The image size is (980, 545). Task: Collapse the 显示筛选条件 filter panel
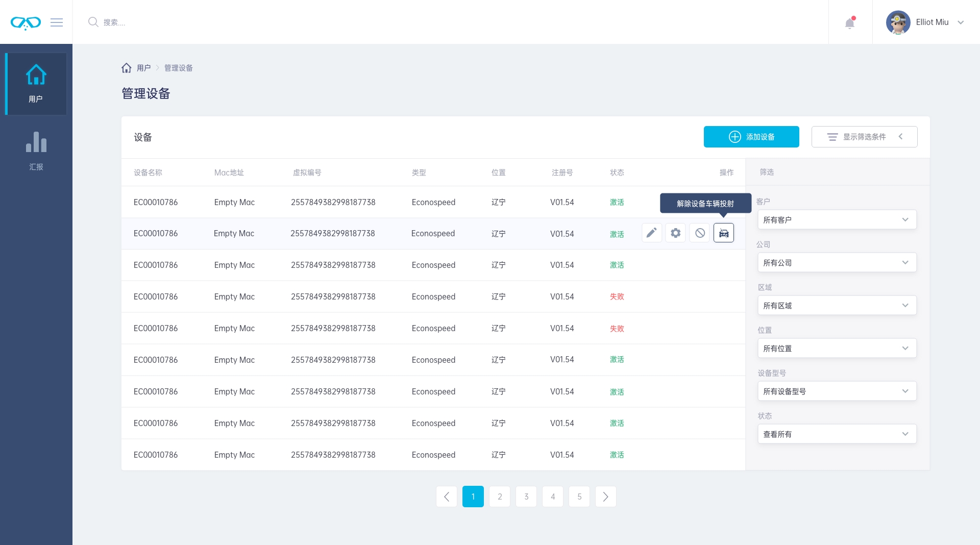864,137
